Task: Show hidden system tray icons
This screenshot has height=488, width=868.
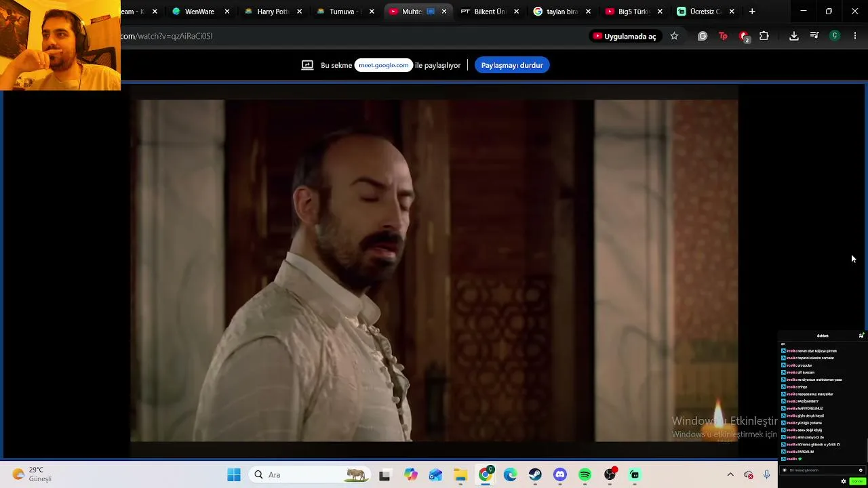Action: point(730,475)
